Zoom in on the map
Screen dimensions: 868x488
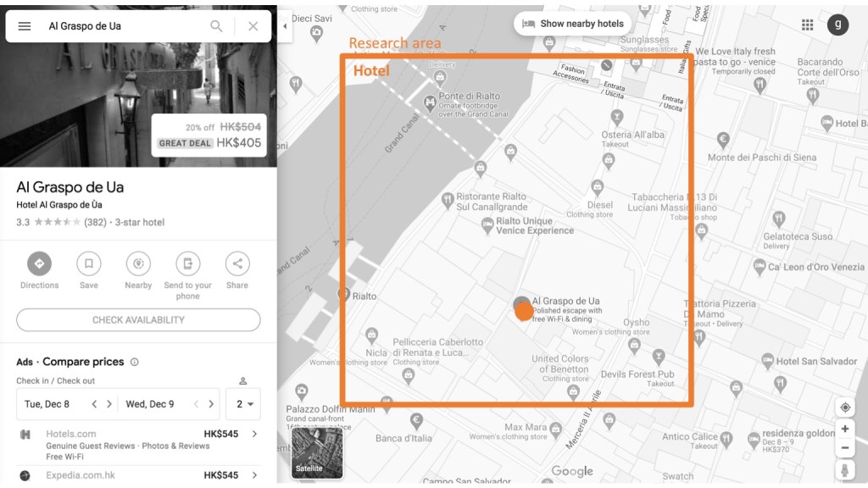pyautogui.click(x=844, y=429)
